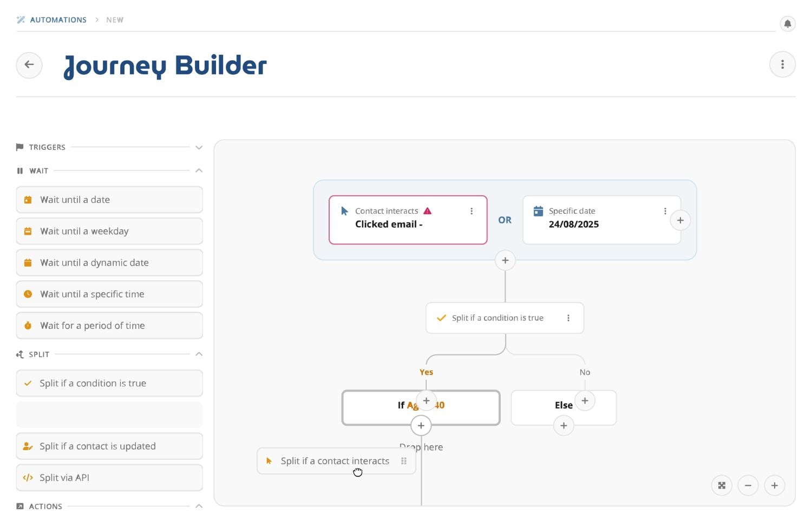Zoom out the canvas with the minus button
The image size is (812, 528).
coord(748,486)
